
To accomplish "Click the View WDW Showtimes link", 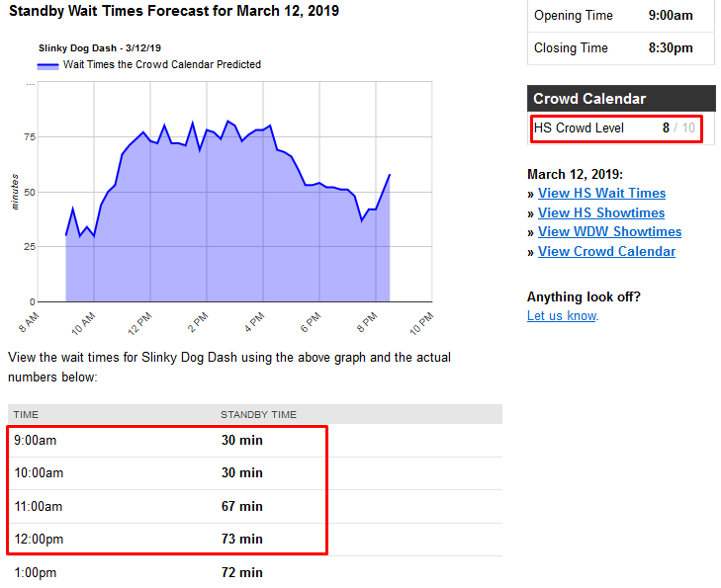I will 609,232.
